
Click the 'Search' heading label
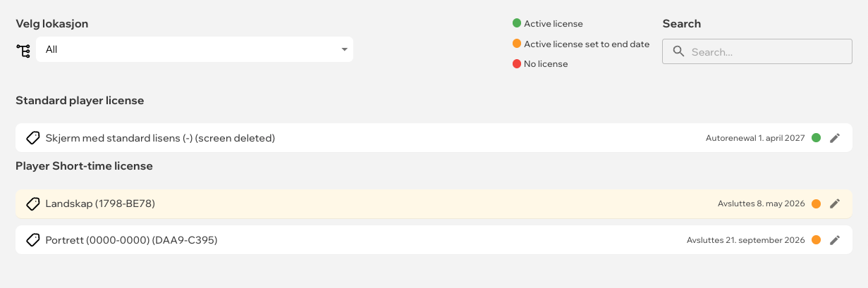(682, 24)
